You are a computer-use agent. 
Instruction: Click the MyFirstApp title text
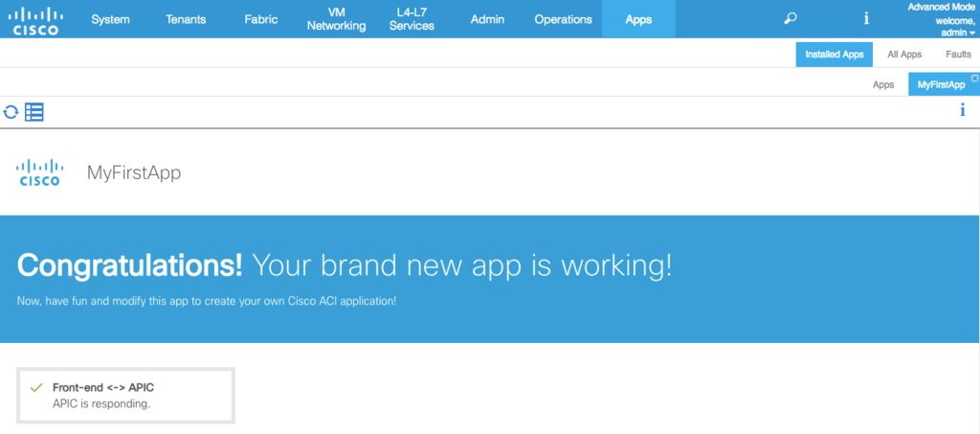134,173
